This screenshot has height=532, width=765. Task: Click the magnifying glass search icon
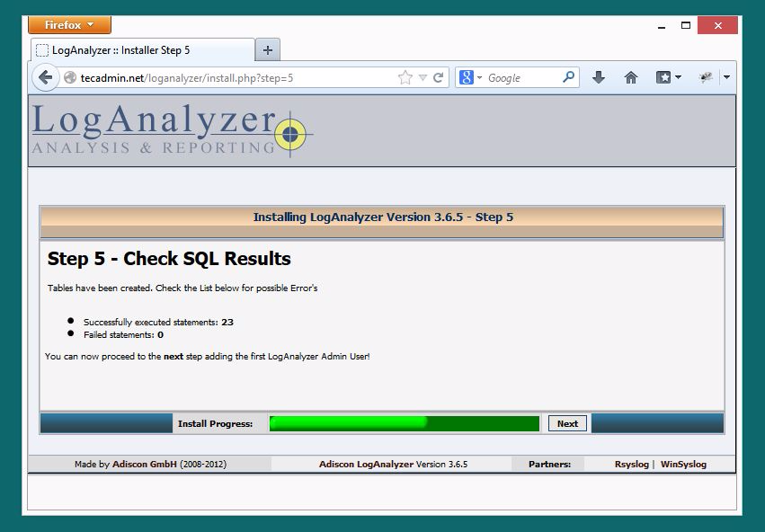568,77
